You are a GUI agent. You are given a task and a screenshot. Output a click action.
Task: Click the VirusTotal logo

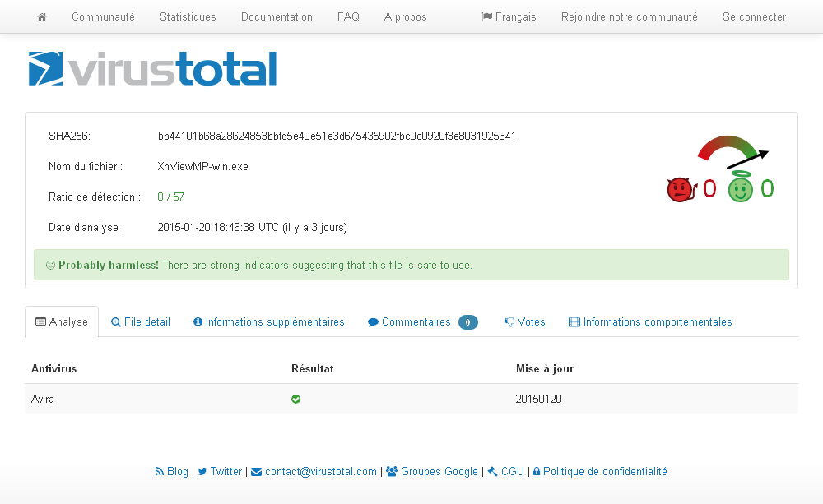tap(152, 69)
